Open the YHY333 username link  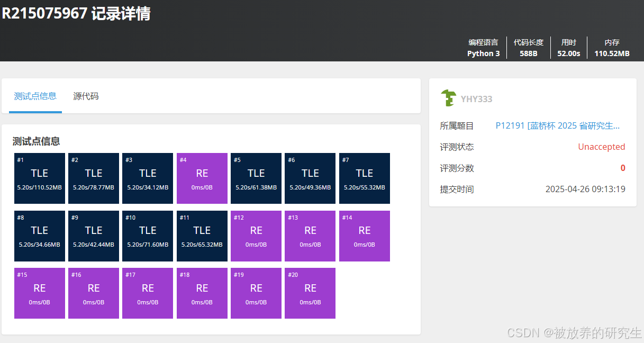pos(476,99)
